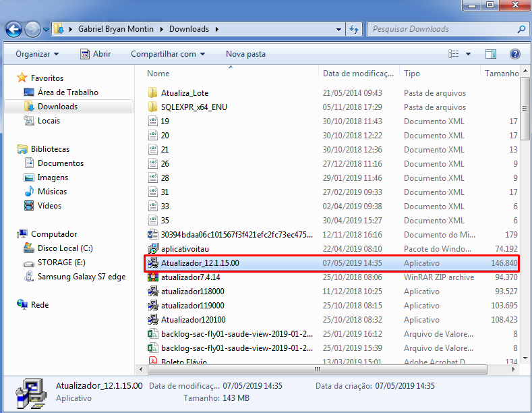Viewport: 532px width, 413px height.
Task: Sort by Data de modificação column header
Action: click(359, 74)
